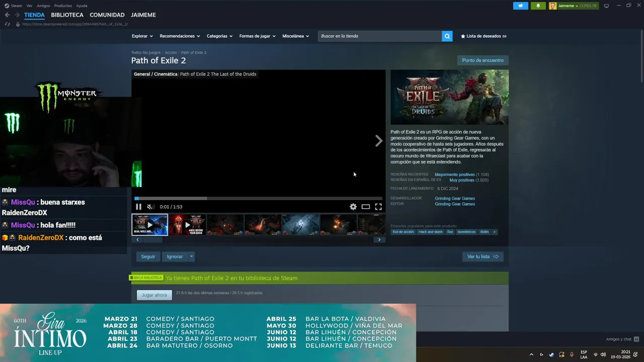
Task: Click the red microphone tray icon
Action: [572, 354]
